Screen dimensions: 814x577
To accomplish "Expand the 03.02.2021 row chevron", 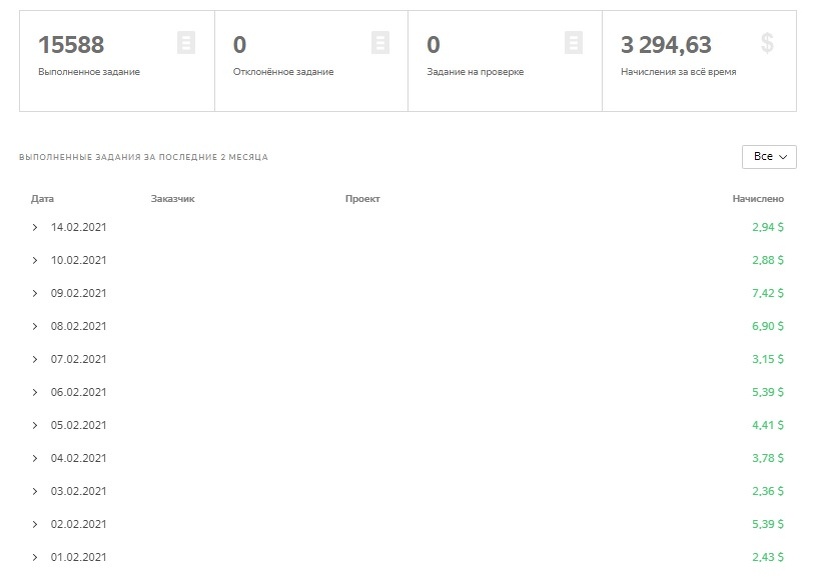I will point(35,491).
